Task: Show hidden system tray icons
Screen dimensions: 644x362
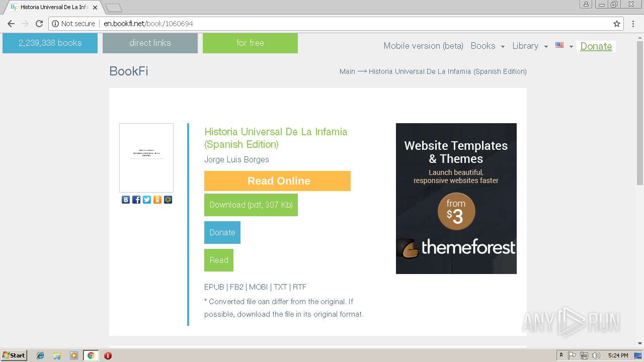Action: click(561, 355)
